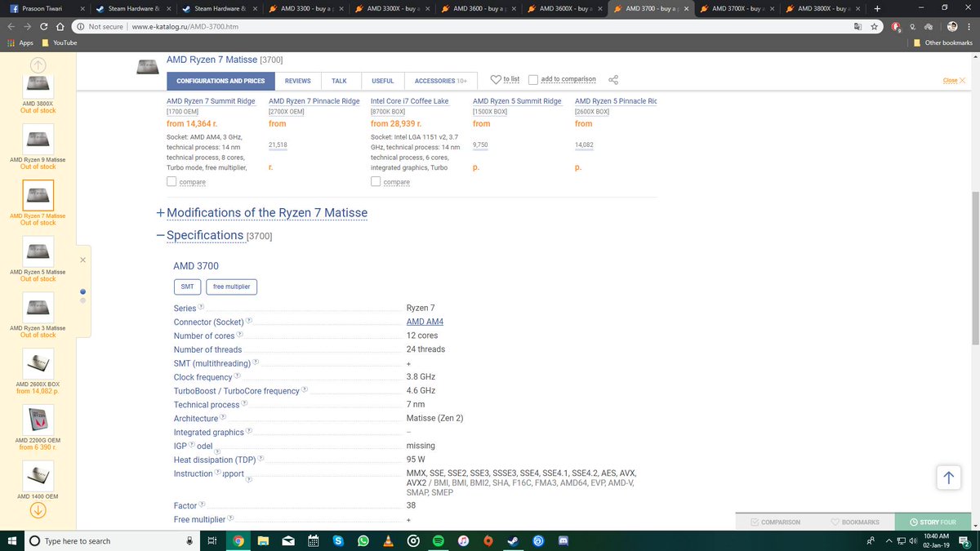Open the translate page icon
Screen dimensions: 980x551
857,26
